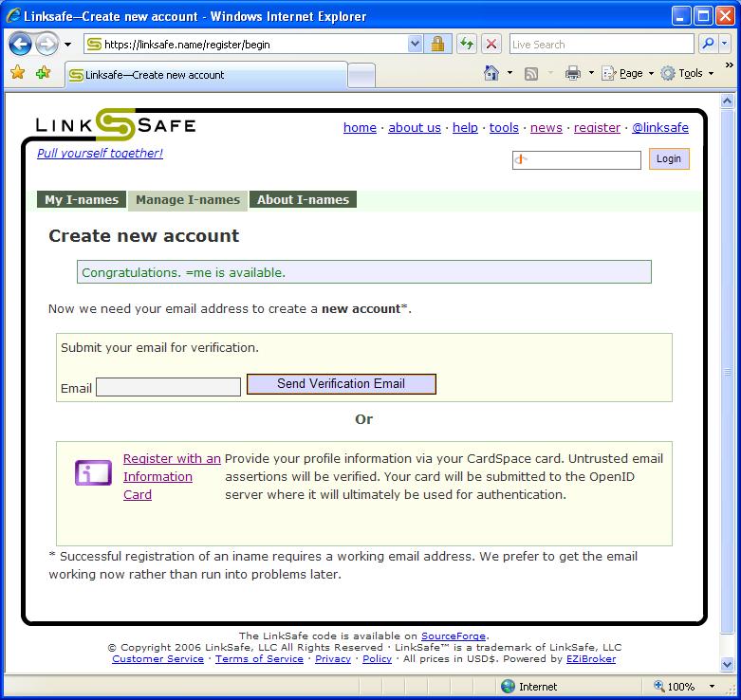Open the About I-names tab
The height and width of the screenshot is (700, 741).
coord(303,199)
